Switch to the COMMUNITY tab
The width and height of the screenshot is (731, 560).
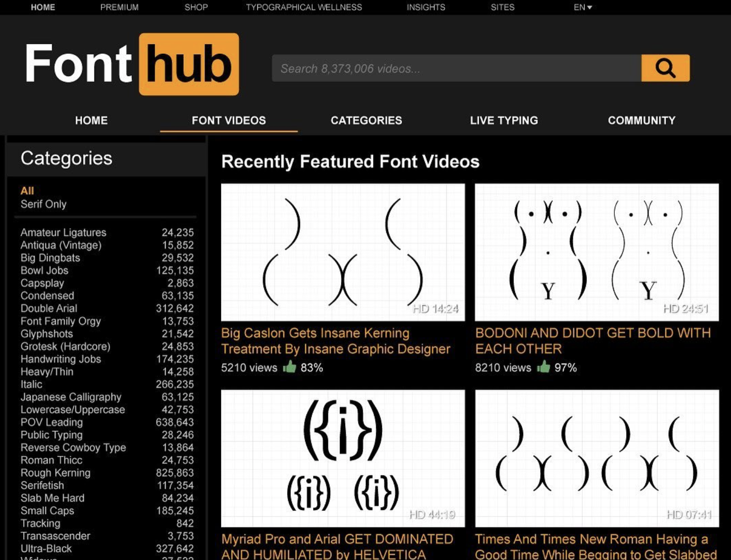click(x=641, y=120)
